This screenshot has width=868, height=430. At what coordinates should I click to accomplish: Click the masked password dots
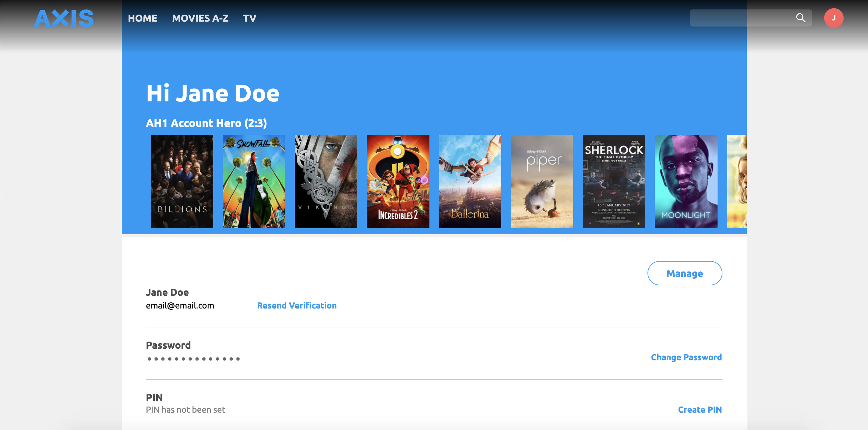(193, 358)
